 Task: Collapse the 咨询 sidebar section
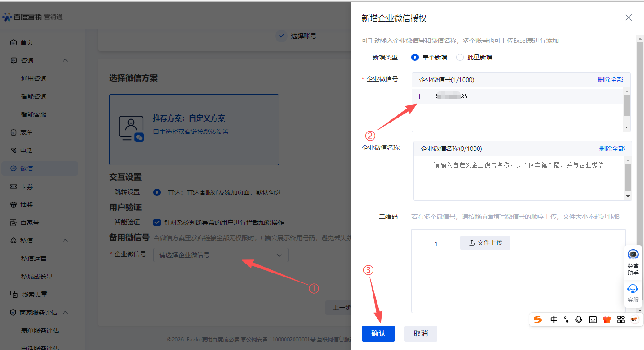[65, 60]
